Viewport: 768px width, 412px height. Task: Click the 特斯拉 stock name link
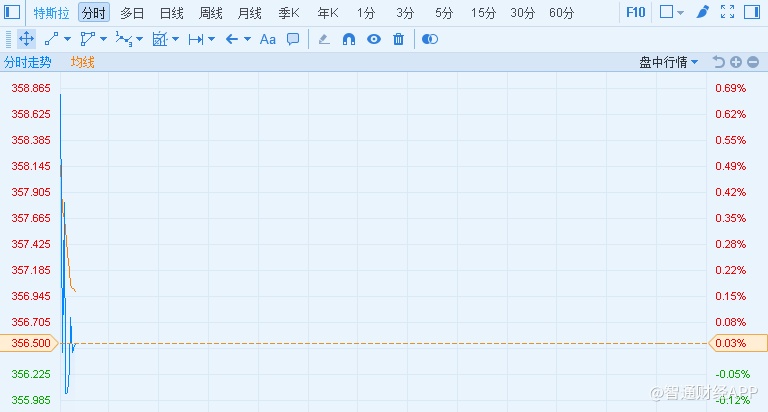(51, 13)
